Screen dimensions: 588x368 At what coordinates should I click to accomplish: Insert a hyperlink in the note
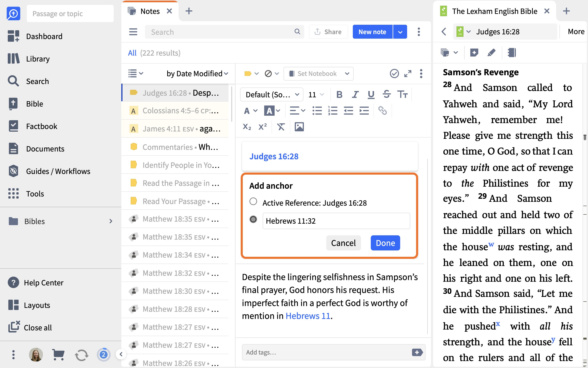(x=382, y=111)
